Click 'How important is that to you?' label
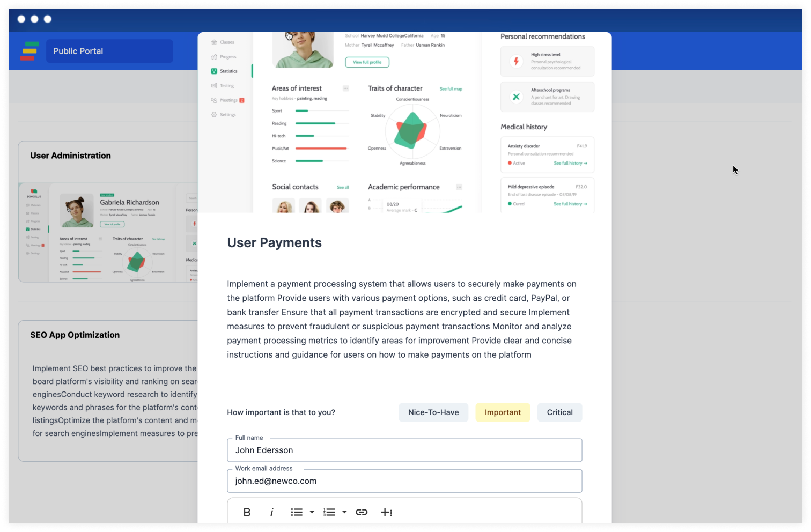 point(281,412)
